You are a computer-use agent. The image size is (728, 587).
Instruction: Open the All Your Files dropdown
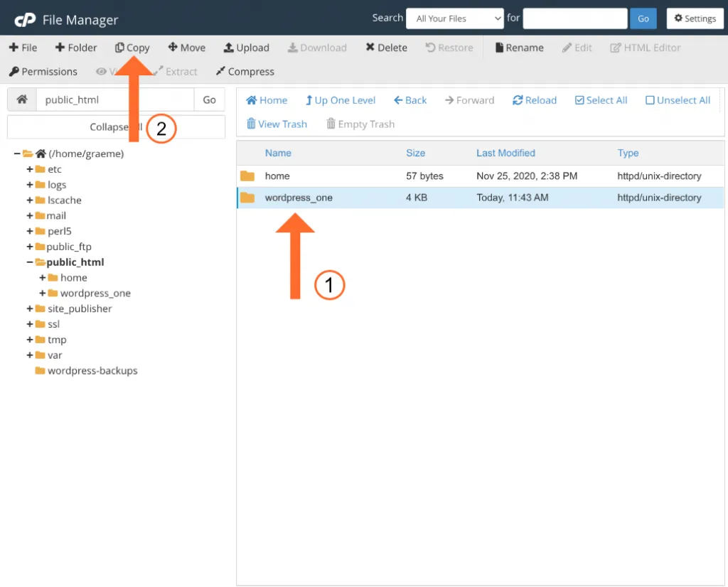click(454, 18)
